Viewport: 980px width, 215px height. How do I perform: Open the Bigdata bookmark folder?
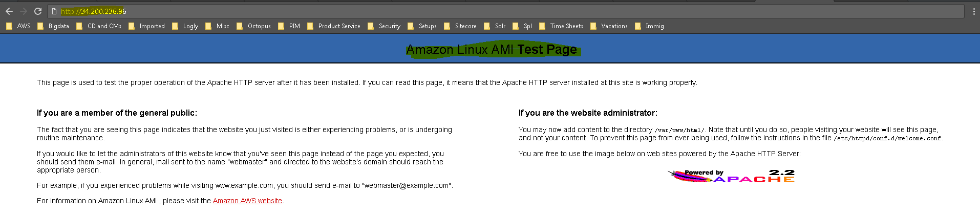tap(53, 26)
